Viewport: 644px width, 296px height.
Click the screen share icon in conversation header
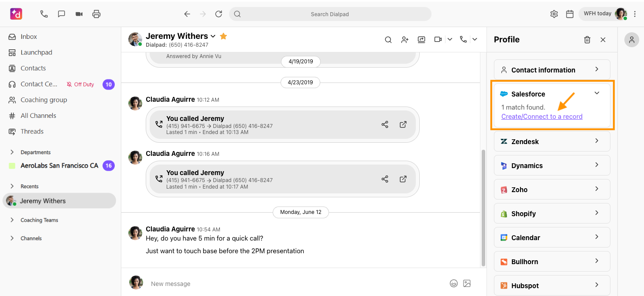click(x=421, y=39)
